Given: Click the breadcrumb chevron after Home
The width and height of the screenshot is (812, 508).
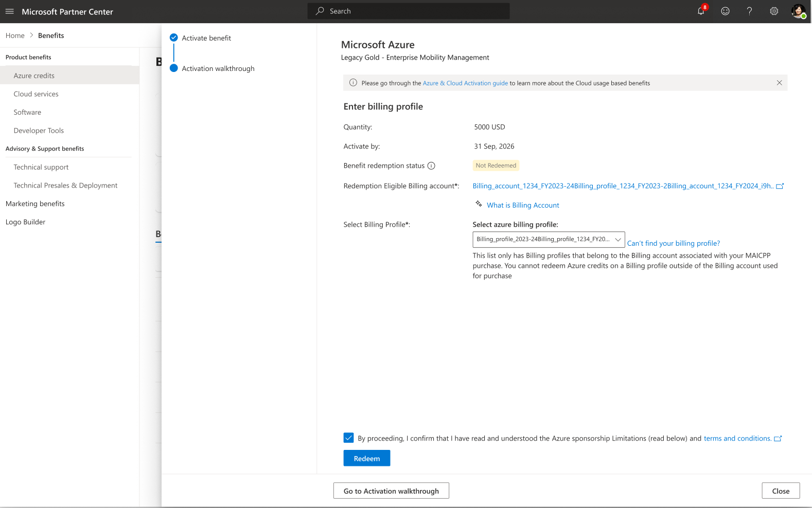Looking at the screenshot, I should (x=31, y=35).
